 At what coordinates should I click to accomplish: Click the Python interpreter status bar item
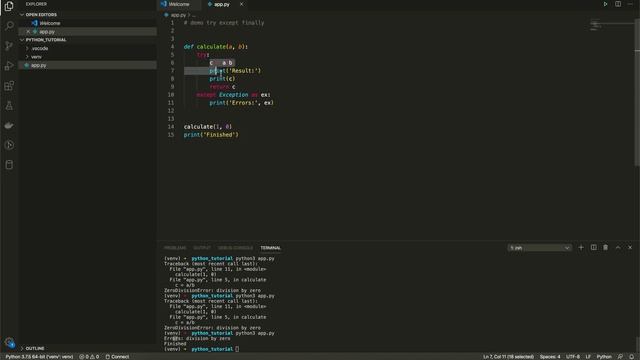click(39, 357)
